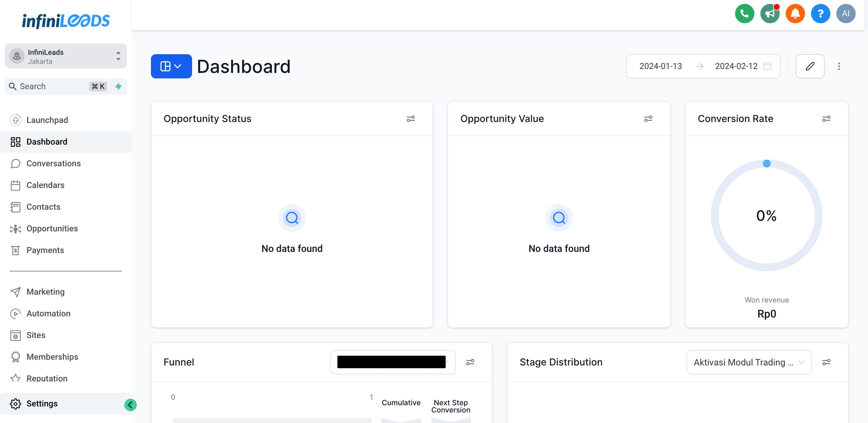Click the pencil edit dashboard icon
Image resolution: width=868 pixels, height=423 pixels.
point(810,66)
